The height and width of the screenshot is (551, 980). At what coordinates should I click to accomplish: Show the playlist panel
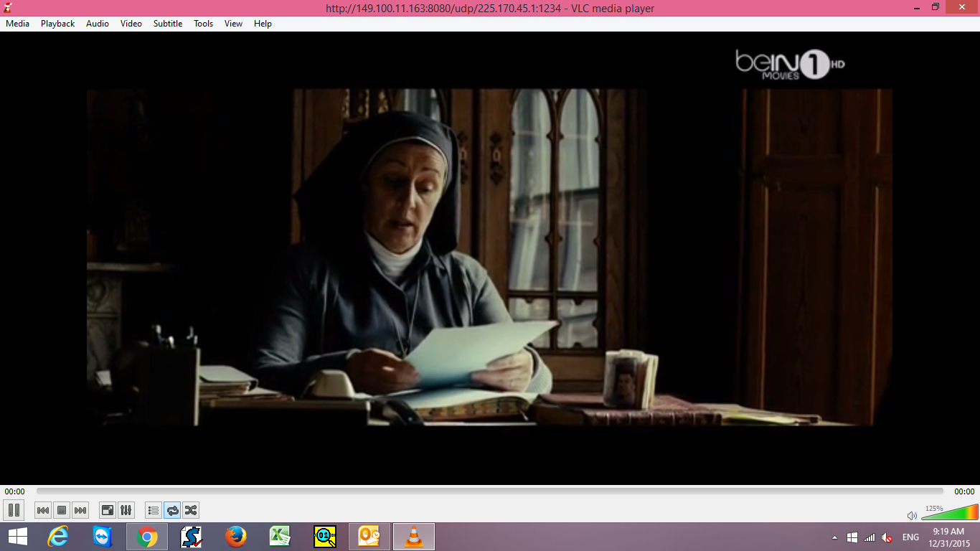coord(153,510)
